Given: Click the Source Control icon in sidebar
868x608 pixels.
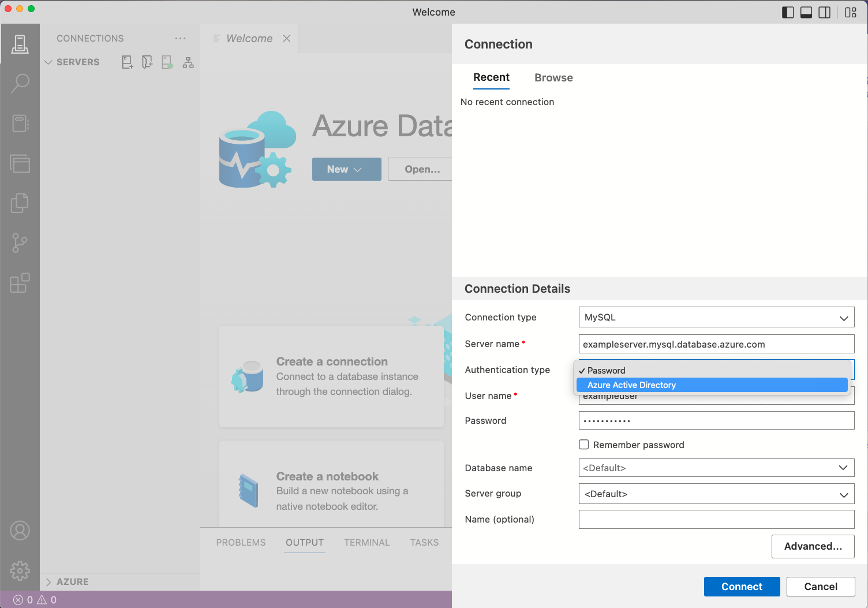Looking at the screenshot, I should coord(20,243).
